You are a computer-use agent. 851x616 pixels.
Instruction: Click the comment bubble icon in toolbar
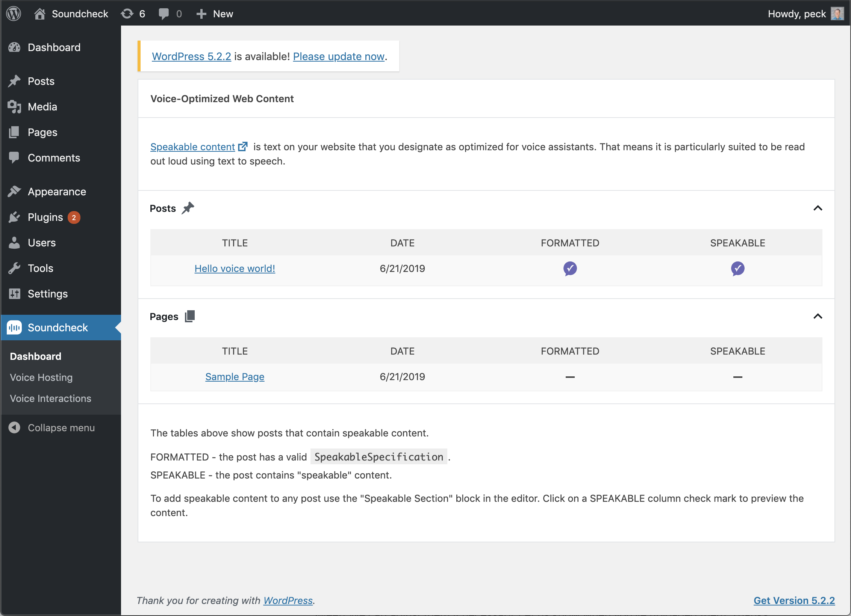(163, 13)
